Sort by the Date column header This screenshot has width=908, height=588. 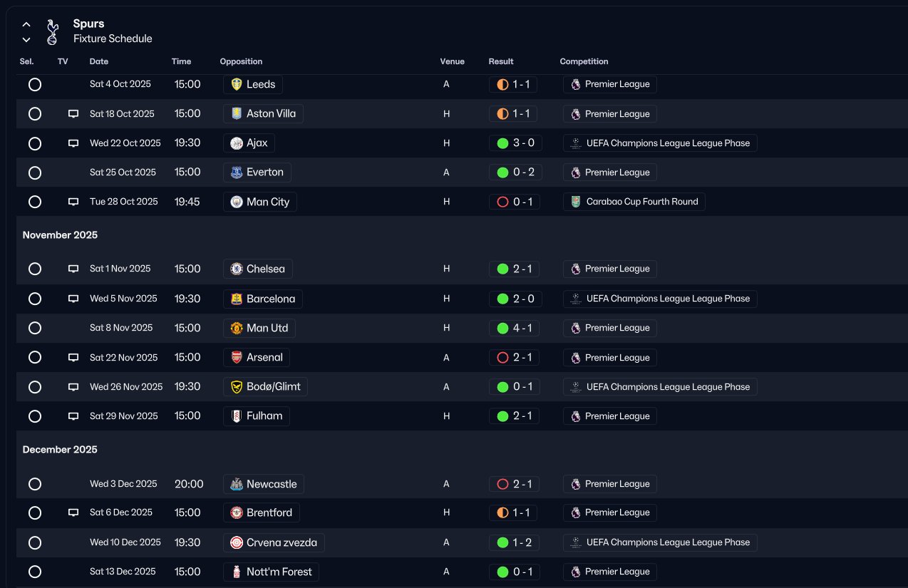[99, 61]
